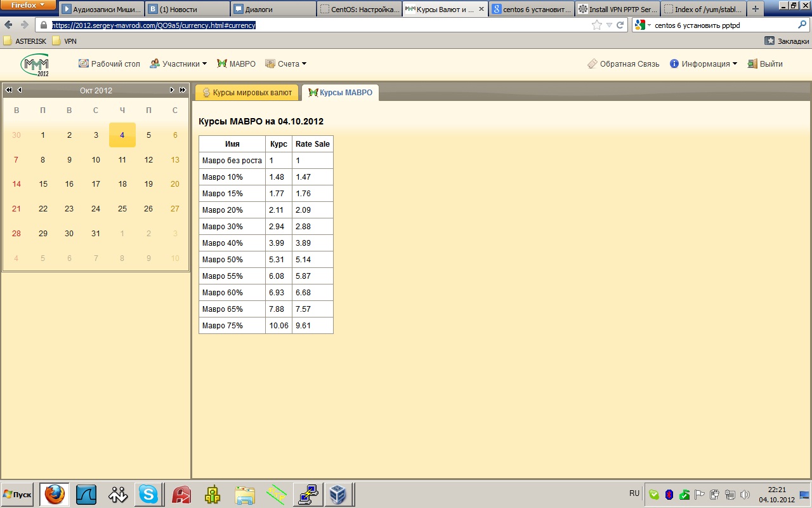Open the VPN bookmarks folder
Screen dimensions: 812x508
(64, 41)
